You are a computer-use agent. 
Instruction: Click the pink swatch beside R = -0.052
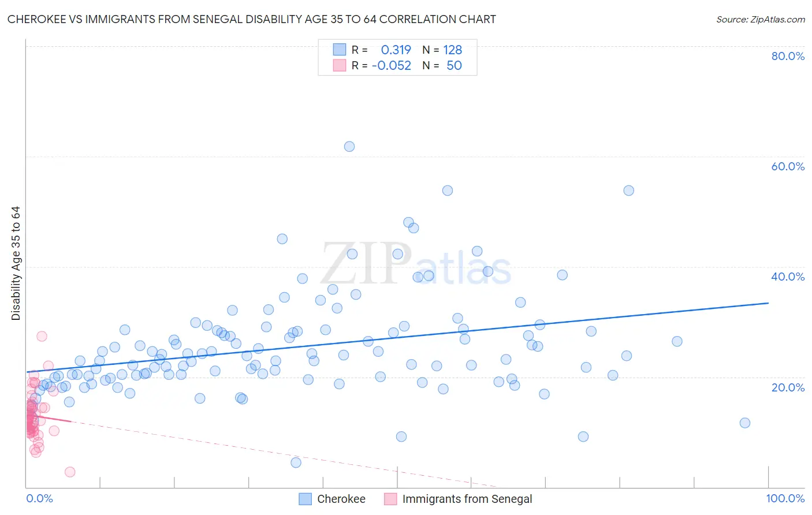(339, 65)
